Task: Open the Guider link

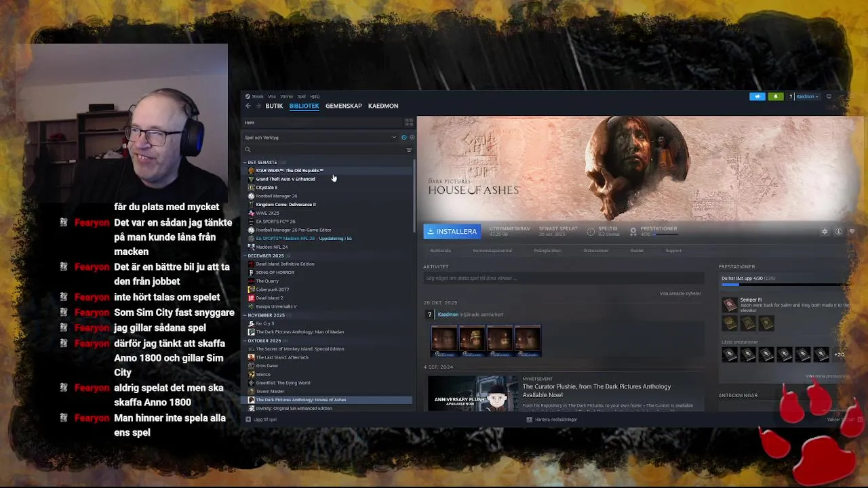Action: click(637, 251)
